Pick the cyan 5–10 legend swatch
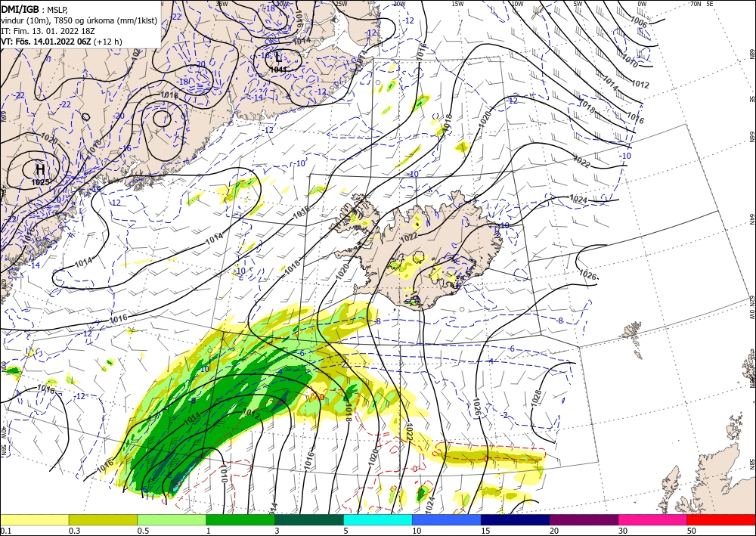 378,519
